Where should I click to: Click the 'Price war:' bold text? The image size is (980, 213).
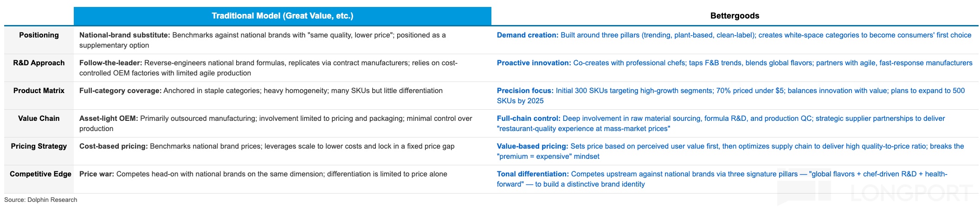(97, 174)
